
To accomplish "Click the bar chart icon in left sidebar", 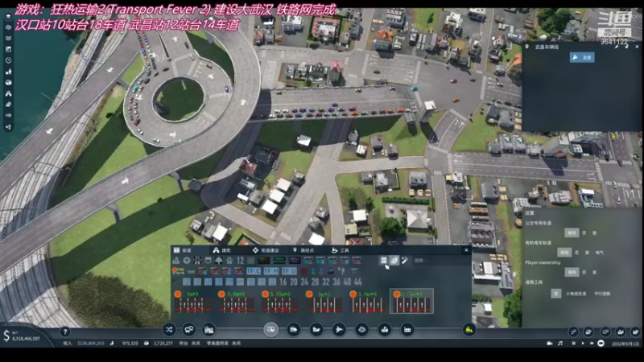I will [8, 72].
